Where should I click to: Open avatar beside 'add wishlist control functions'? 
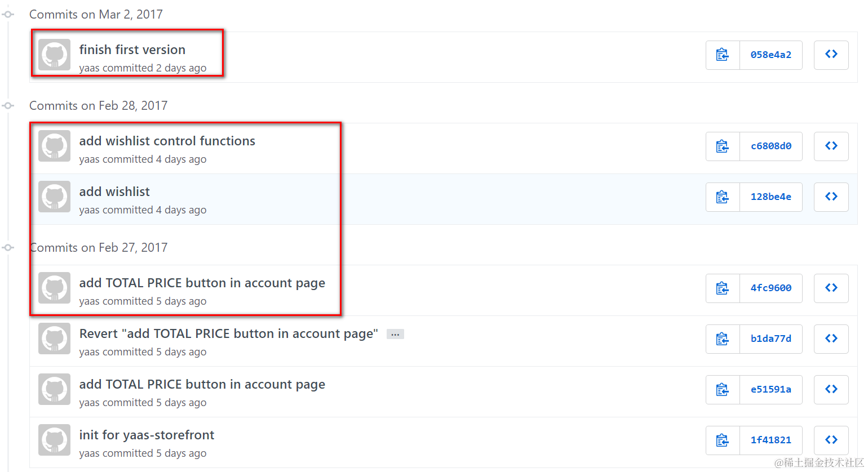pos(55,146)
